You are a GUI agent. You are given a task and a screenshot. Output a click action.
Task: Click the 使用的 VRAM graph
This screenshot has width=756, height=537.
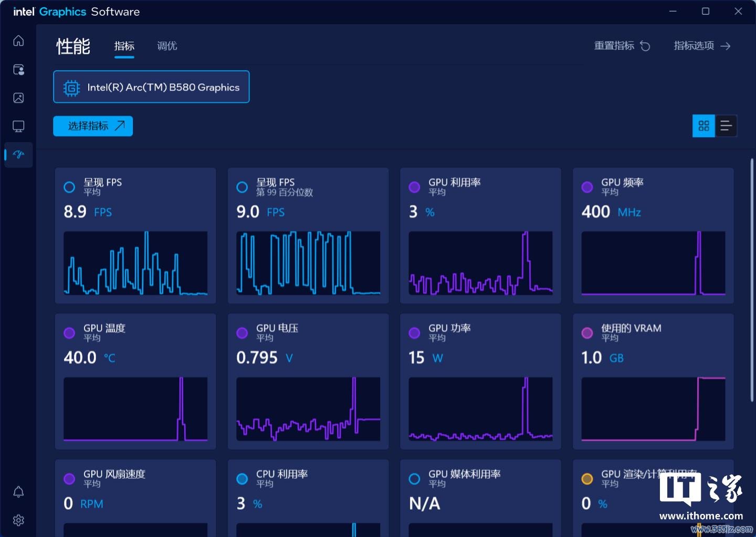click(x=653, y=409)
